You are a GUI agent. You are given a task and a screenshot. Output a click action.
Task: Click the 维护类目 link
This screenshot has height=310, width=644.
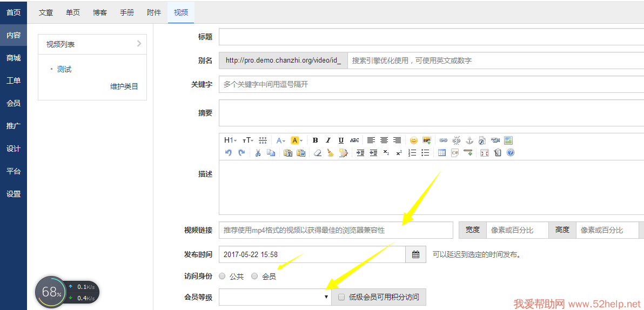tap(124, 86)
